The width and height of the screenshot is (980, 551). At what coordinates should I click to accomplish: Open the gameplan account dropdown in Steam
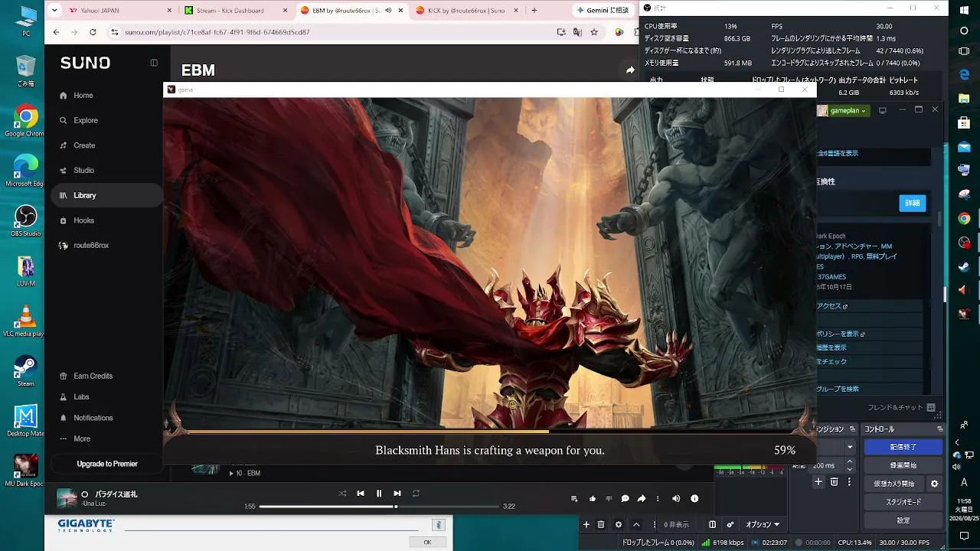(x=848, y=111)
